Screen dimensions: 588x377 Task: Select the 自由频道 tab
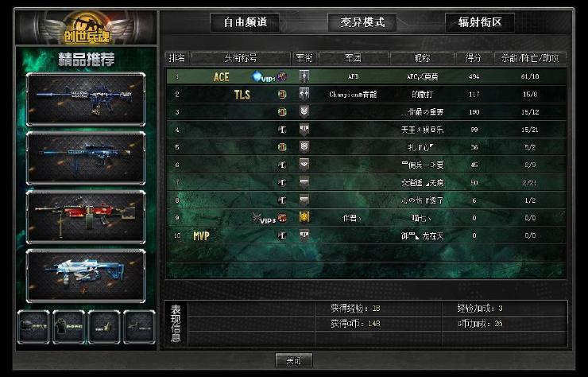[245, 22]
